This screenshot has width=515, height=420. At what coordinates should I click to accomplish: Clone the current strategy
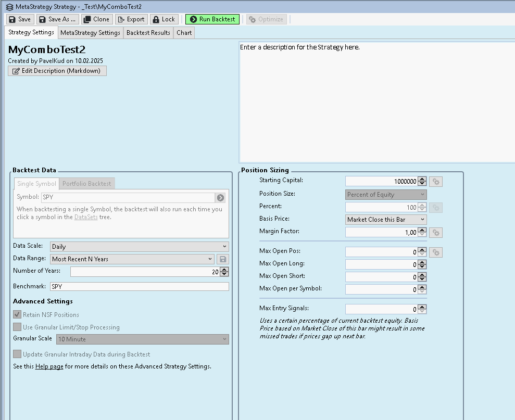96,19
